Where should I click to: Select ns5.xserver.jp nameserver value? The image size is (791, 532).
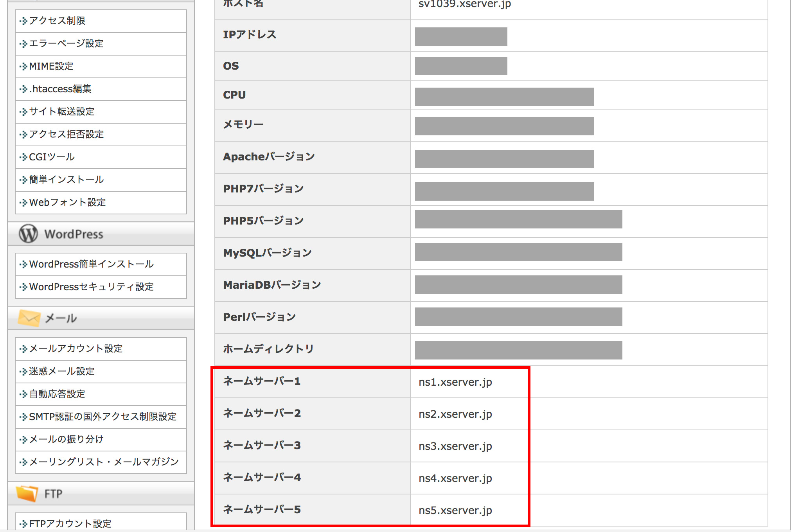(455, 510)
